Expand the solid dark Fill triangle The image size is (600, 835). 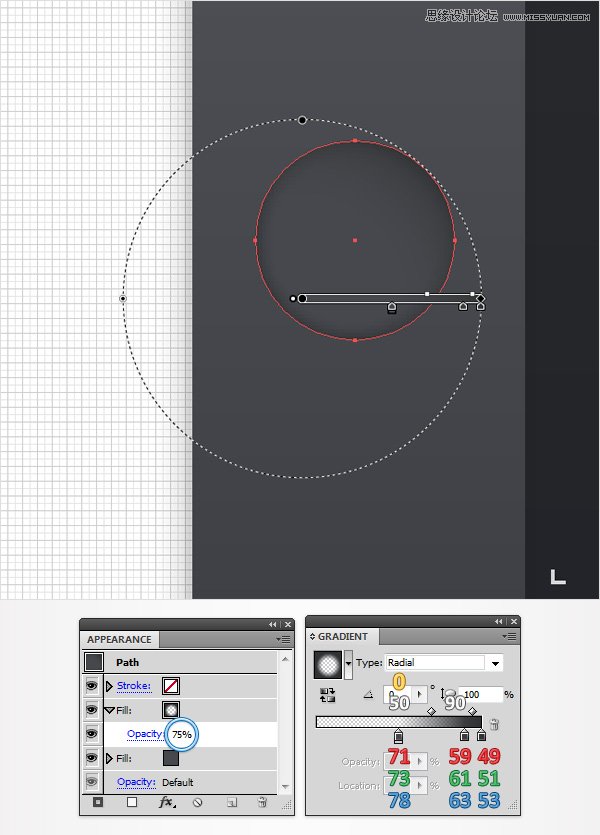pyautogui.click(x=109, y=758)
